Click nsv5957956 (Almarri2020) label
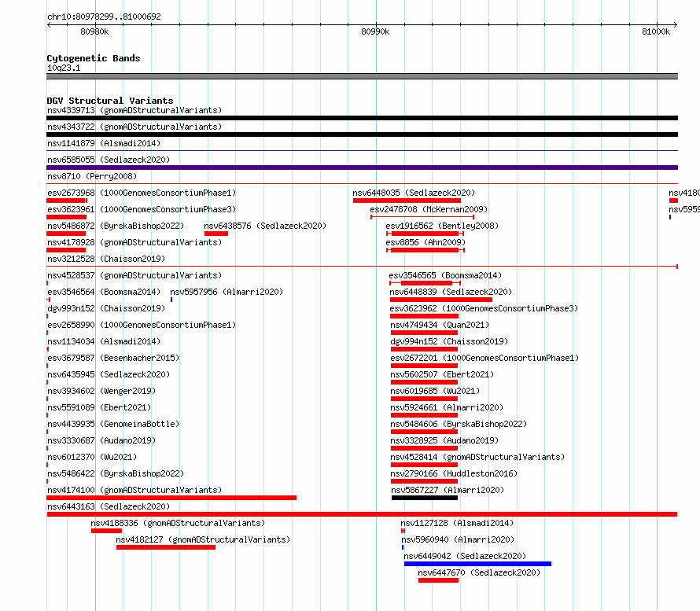The width and height of the screenshot is (700, 611). click(x=227, y=292)
